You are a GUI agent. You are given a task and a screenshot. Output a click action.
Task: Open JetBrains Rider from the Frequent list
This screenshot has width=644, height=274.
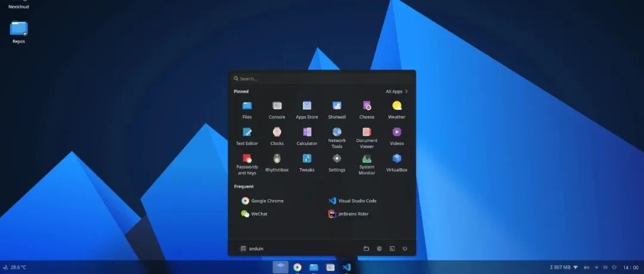[x=349, y=214]
